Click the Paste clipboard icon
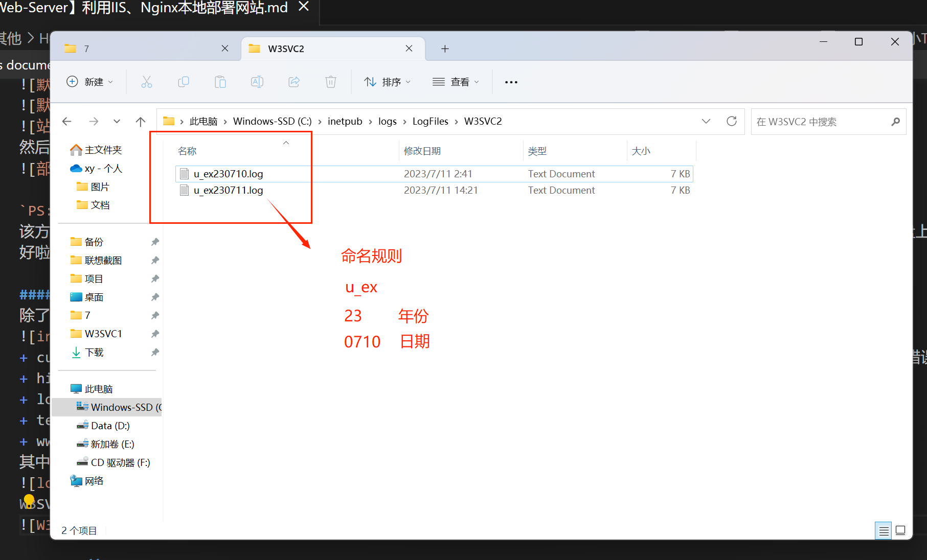Screen dimensions: 927x560 point(220,82)
